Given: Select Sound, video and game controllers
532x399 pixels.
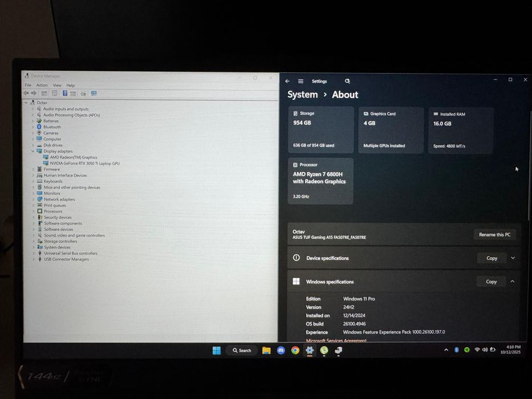Looking at the screenshot, I should [x=74, y=235].
